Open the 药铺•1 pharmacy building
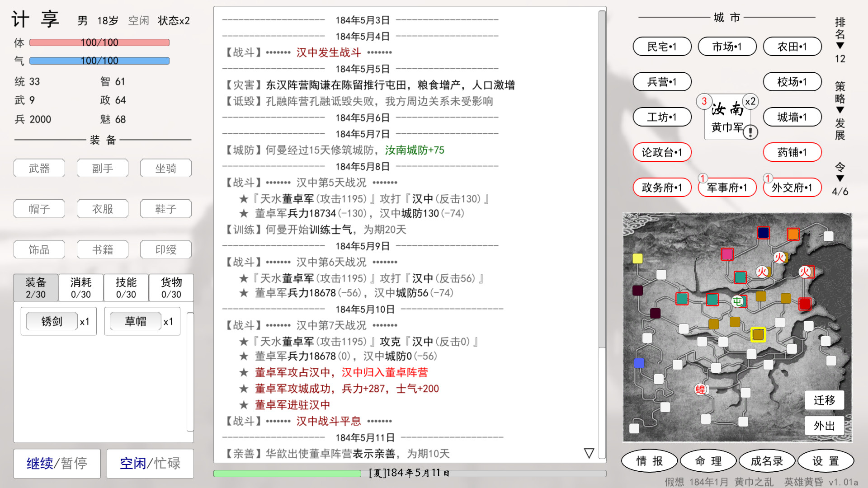Viewport: 868px width, 488px height. (x=792, y=152)
